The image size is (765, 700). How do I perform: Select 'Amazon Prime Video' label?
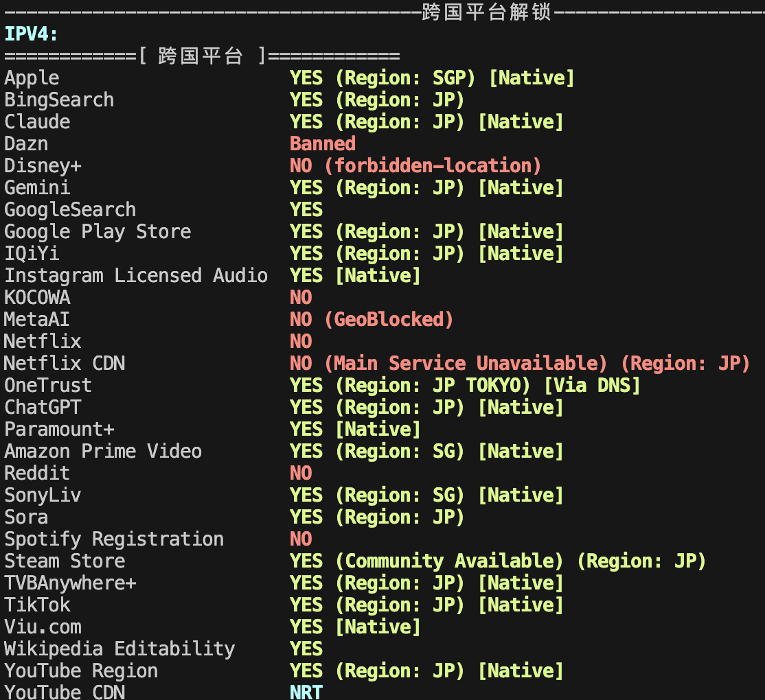(103, 452)
